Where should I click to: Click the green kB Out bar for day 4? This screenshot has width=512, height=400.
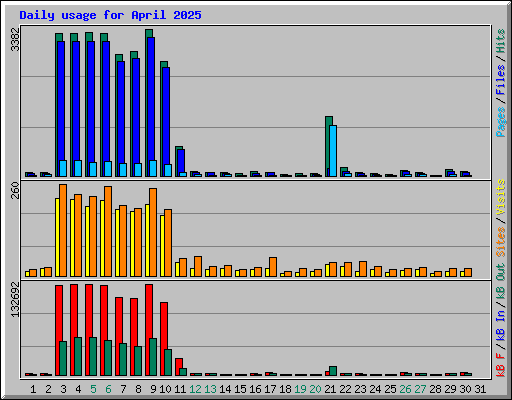point(78,356)
